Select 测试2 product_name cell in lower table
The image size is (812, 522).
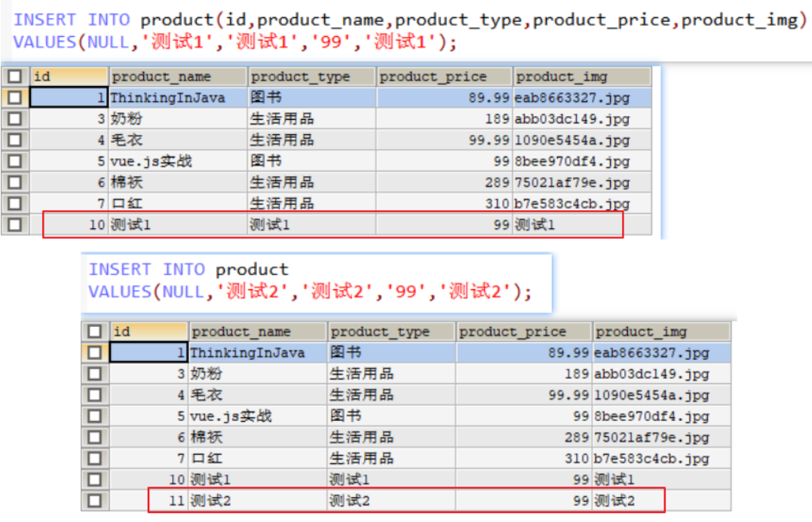click(257, 501)
